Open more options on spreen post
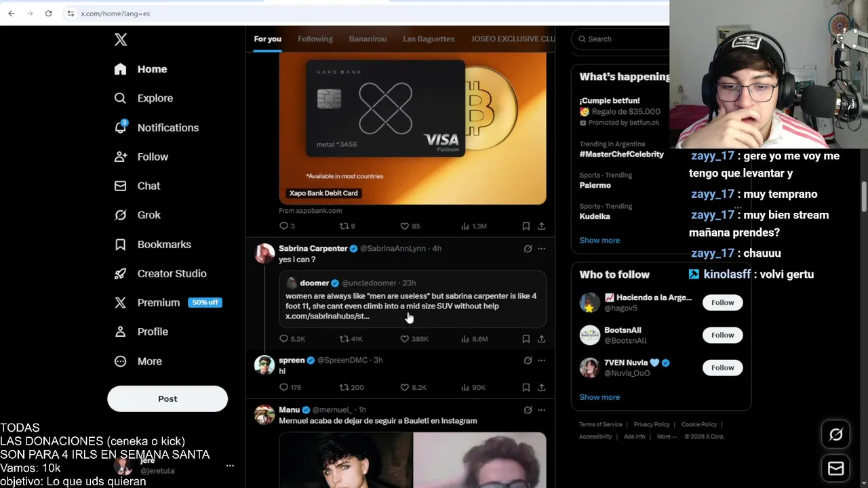Screen dimensions: 868x488 541,360
